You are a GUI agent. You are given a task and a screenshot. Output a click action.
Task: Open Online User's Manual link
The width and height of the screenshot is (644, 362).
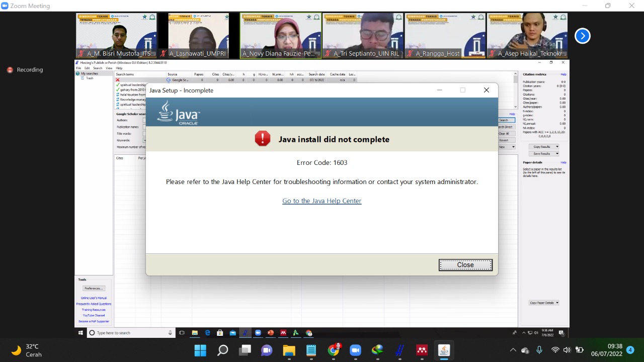point(94,298)
